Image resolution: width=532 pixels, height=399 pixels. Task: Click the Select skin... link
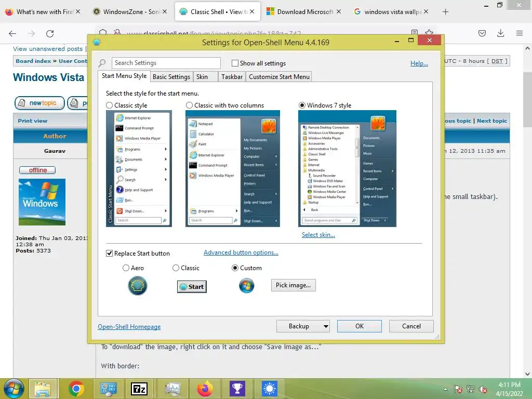coord(318,235)
